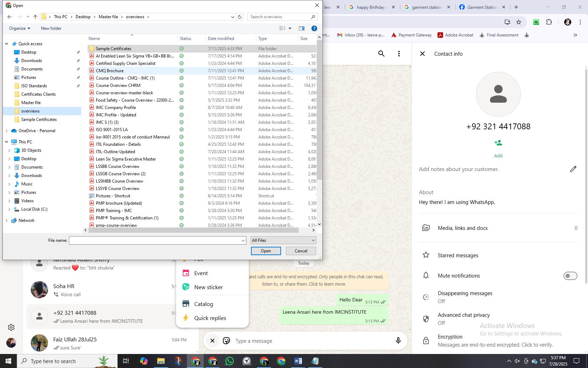Open the view options dropdown arrow
The width and height of the screenshot is (588, 368).
coord(290,28)
